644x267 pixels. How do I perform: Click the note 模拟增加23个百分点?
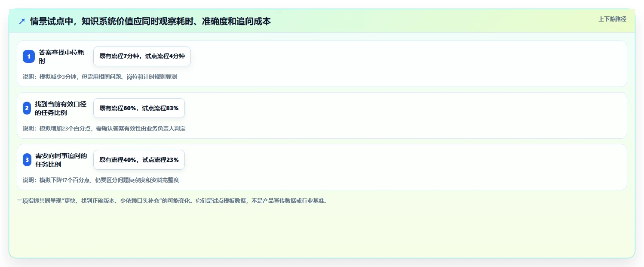coord(104,128)
